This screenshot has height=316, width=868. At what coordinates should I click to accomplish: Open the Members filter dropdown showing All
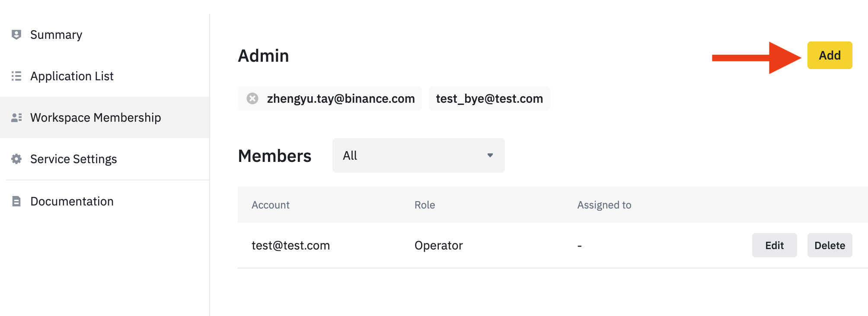418,155
